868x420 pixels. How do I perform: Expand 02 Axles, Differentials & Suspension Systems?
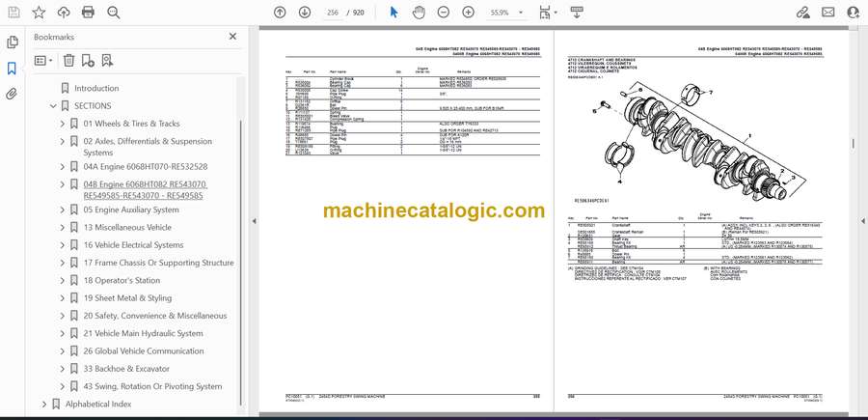pyautogui.click(x=62, y=141)
